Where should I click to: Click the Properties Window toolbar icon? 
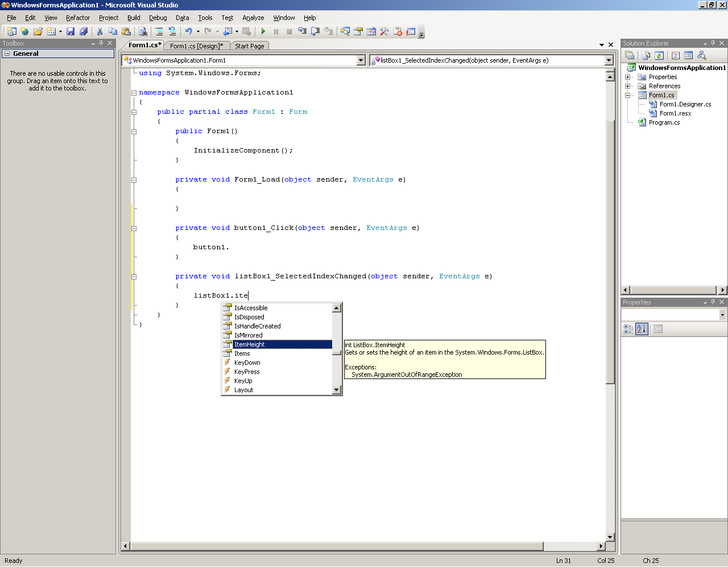pos(358,31)
